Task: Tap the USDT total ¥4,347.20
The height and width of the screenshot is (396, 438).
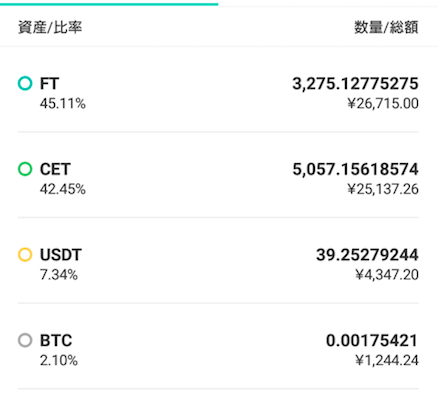Action: point(387,275)
